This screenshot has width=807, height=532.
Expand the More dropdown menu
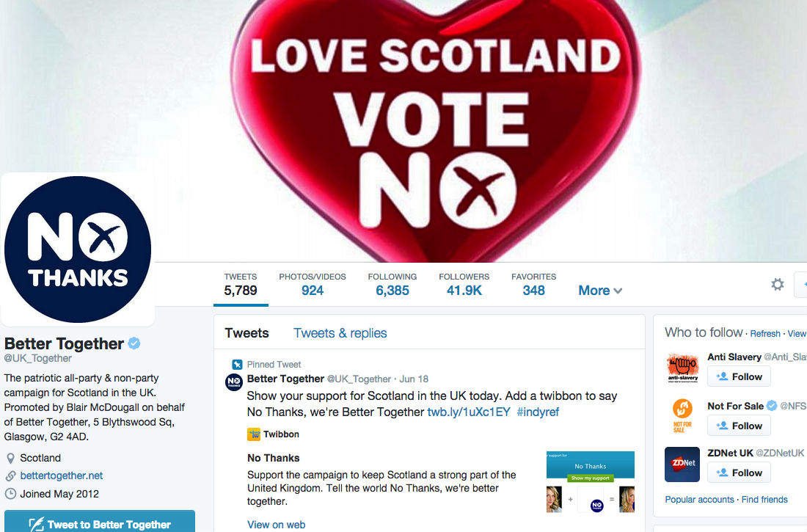600,291
